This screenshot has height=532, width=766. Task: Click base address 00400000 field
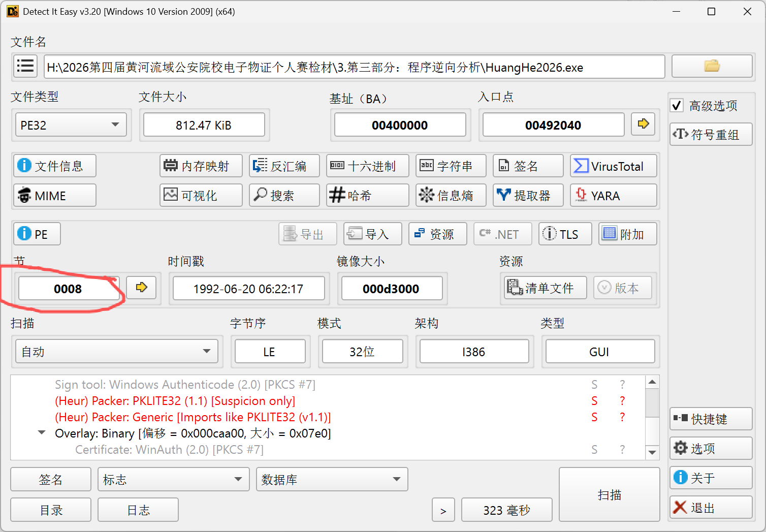(x=400, y=125)
